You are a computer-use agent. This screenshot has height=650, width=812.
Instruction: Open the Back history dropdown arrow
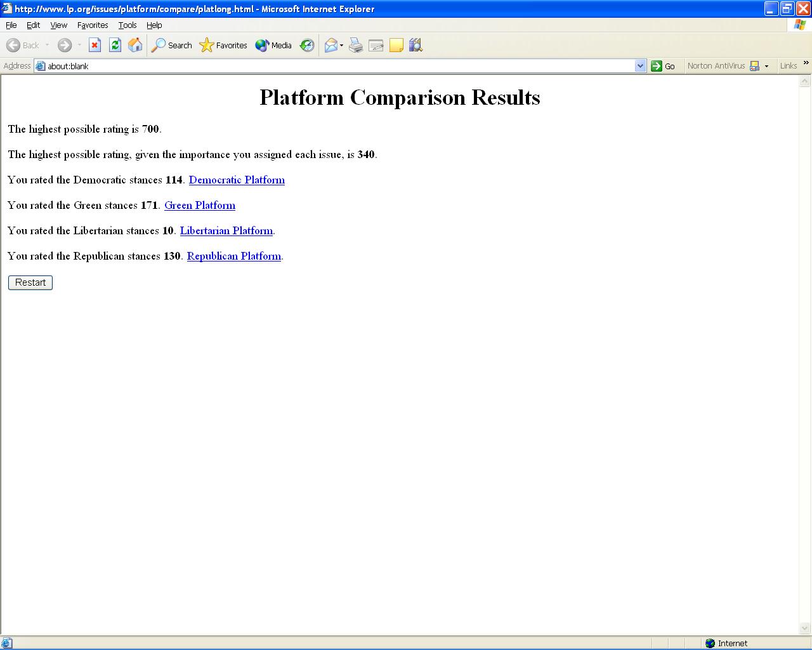click(47, 45)
